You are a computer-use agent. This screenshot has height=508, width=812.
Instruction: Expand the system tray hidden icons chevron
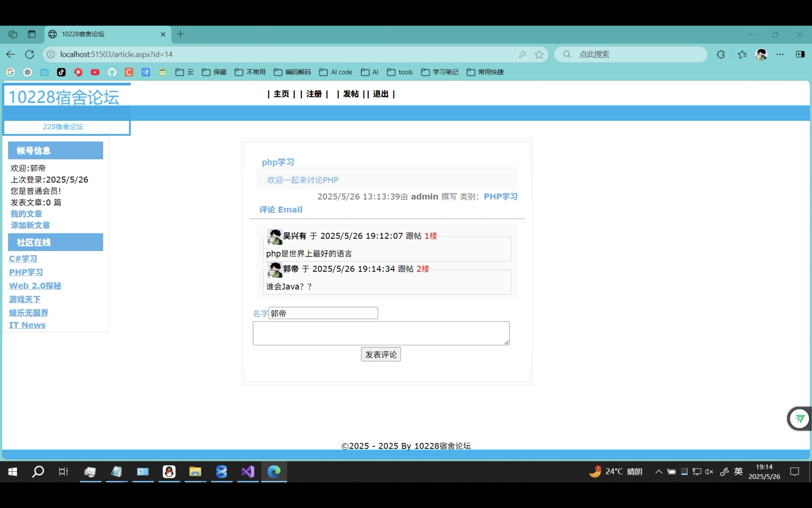tap(659, 472)
